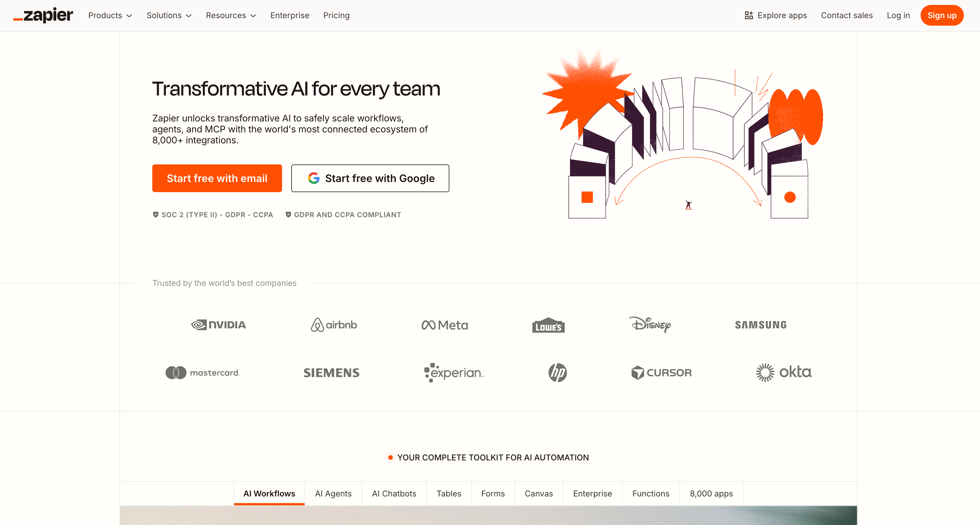Click the Zapier logo in the navbar
Viewport: 980px width, 525px height.
[x=43, y=15]
